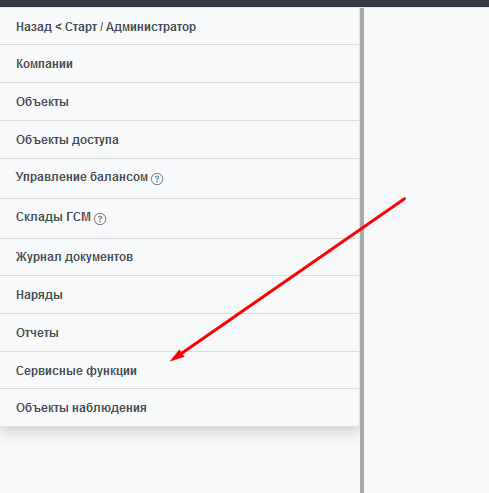Click the empty area below Объекты наблюдения

pos(180,462)
